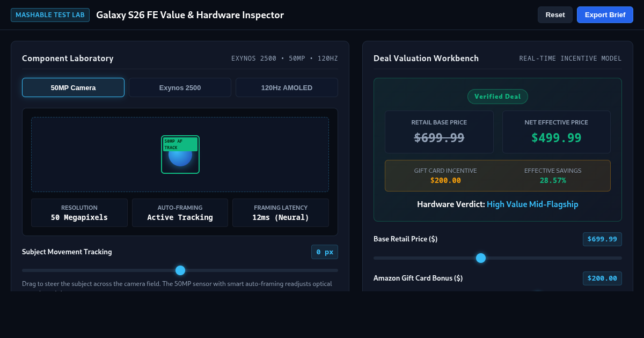Click the Resolution 50 Megapixels stat
This screenshot has width=644, height=338.
click(79, 213)
